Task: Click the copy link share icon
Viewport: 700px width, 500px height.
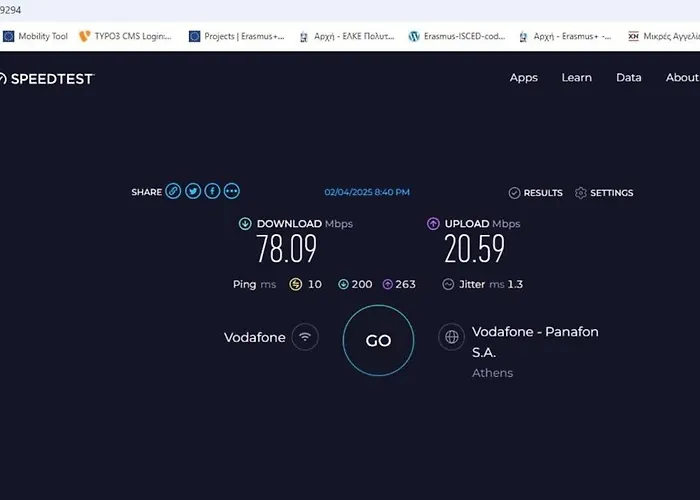Action: pos(173,191)
